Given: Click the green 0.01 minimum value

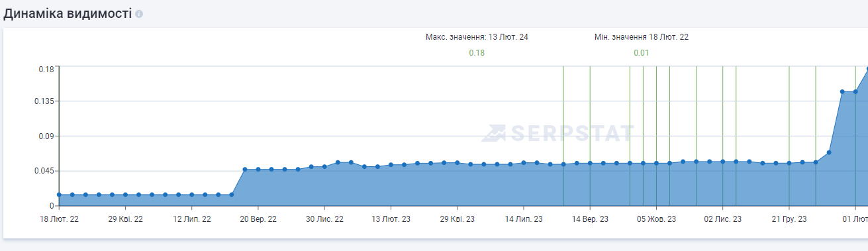Looking at the screenshot, I should pyautogui.click(x=642, y=53).
